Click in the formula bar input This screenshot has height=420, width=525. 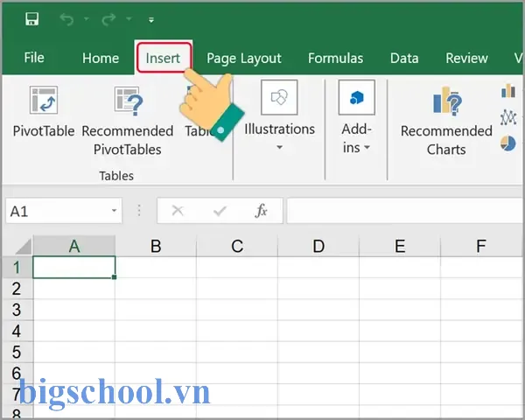(x=405, y=211)
